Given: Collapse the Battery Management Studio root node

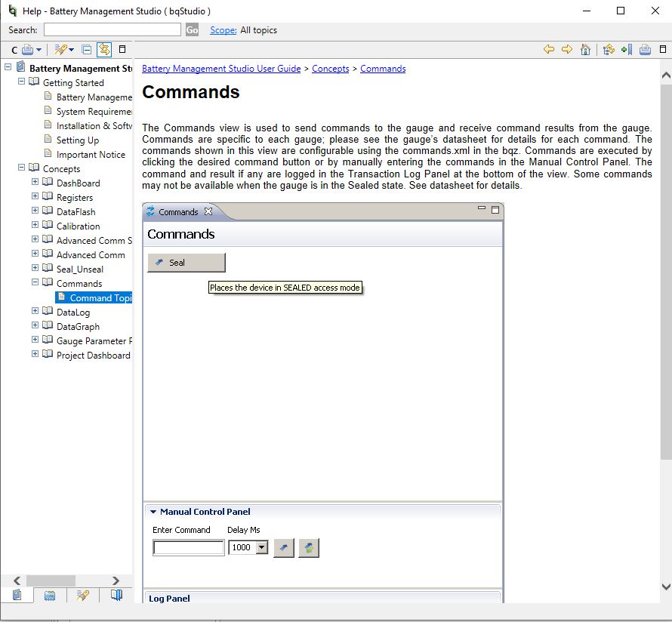Looking at the screenshot, I should pyautogui.click(x=8, y=67).
